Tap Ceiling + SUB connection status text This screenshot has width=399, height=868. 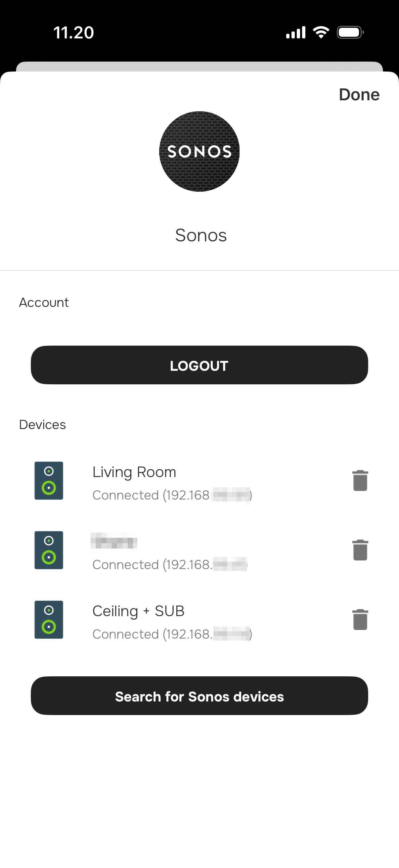(x=172, y=634)
